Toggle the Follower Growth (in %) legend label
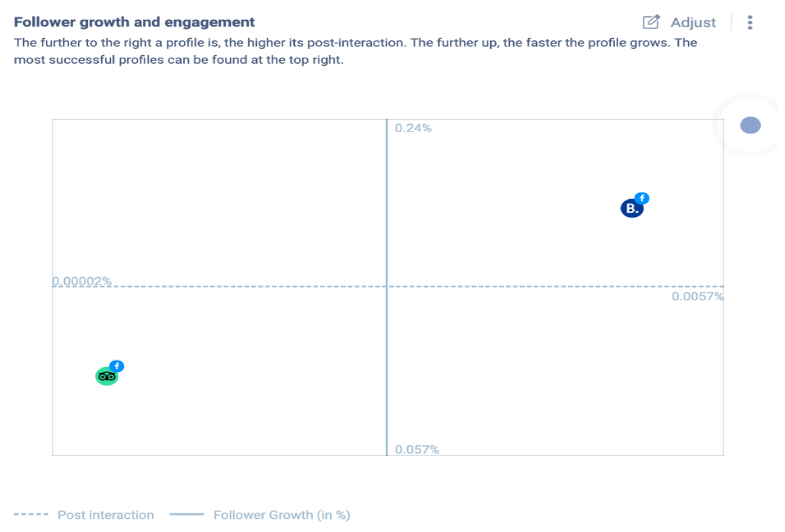The width and height of the screenshot is (785, 532). [282, 515]
